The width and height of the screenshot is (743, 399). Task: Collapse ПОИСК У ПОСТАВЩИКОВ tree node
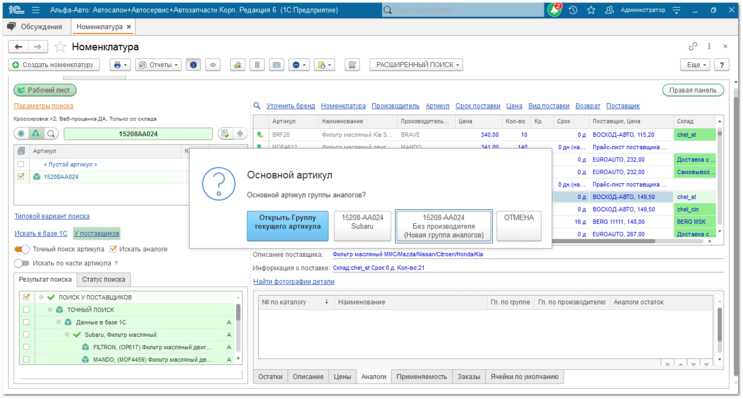[x=41, y=297]
